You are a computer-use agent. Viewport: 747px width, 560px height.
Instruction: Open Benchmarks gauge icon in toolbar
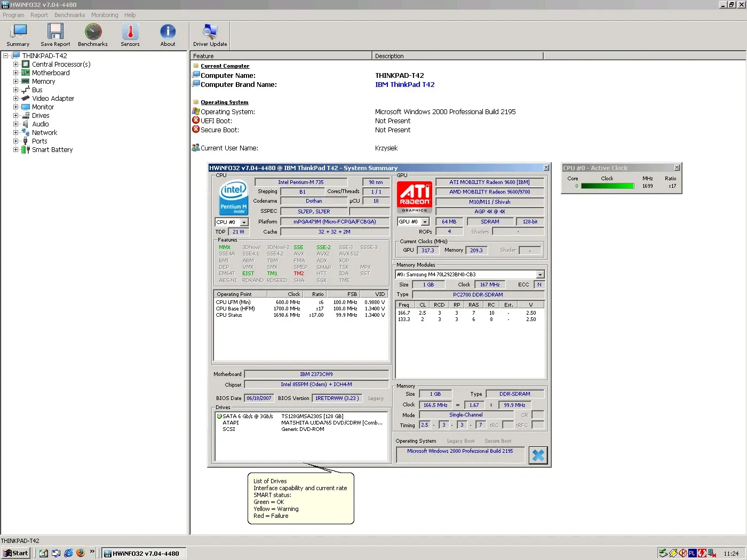coord(93,31)
